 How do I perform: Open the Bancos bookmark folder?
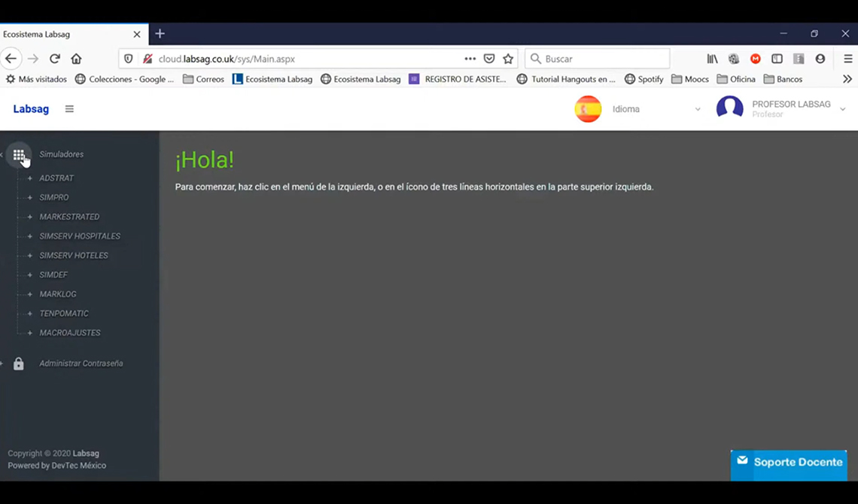click(783, 79)
